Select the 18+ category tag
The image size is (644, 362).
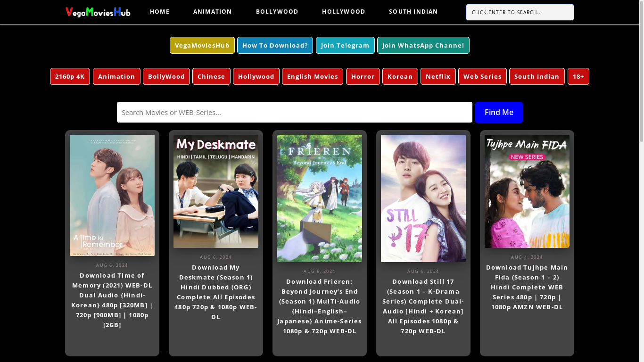pyautogui.click(x=578, y=76)
